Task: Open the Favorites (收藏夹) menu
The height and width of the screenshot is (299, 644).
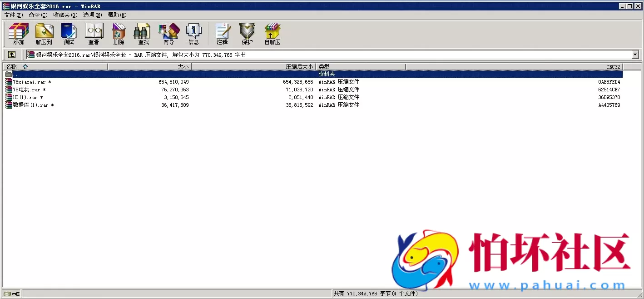Action: pyautogui.click(x=65, y=15)
